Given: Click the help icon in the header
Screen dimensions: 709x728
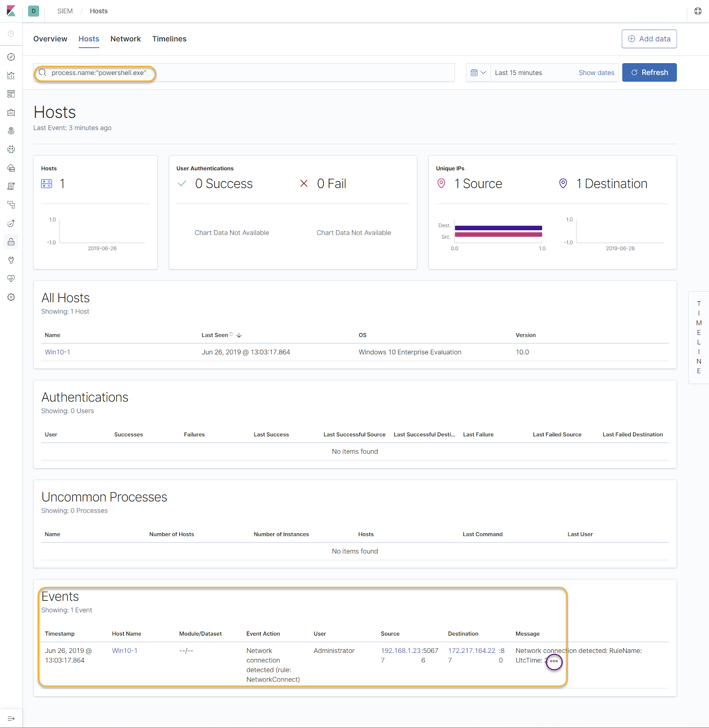Looking at the screenshot, I should click(698, 11).
